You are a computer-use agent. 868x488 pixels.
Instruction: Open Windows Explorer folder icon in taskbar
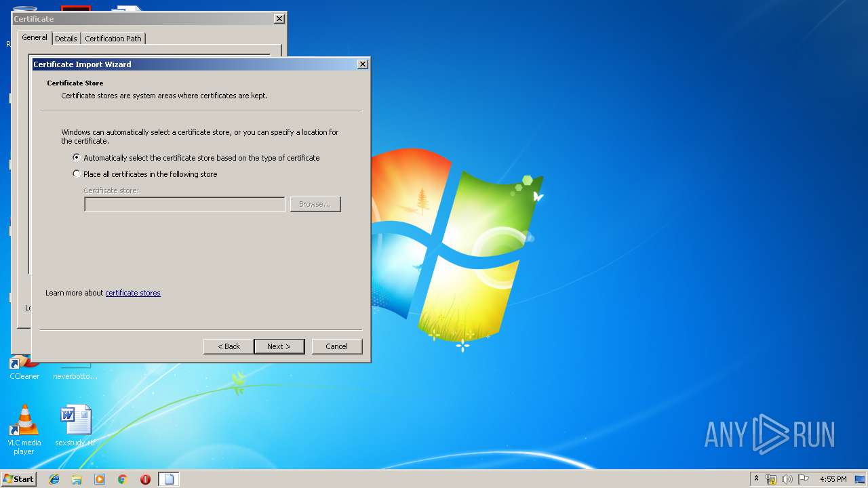coord(77,479)
